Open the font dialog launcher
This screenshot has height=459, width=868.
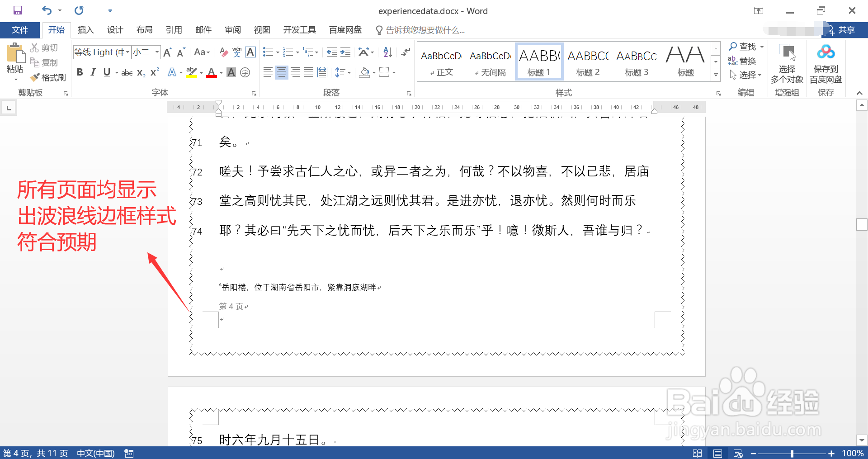point(254,94)
